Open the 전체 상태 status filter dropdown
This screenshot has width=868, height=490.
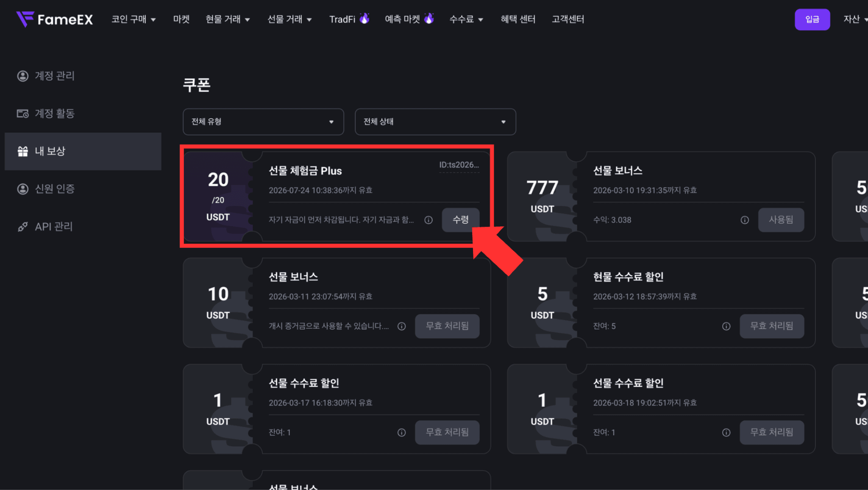435,122
